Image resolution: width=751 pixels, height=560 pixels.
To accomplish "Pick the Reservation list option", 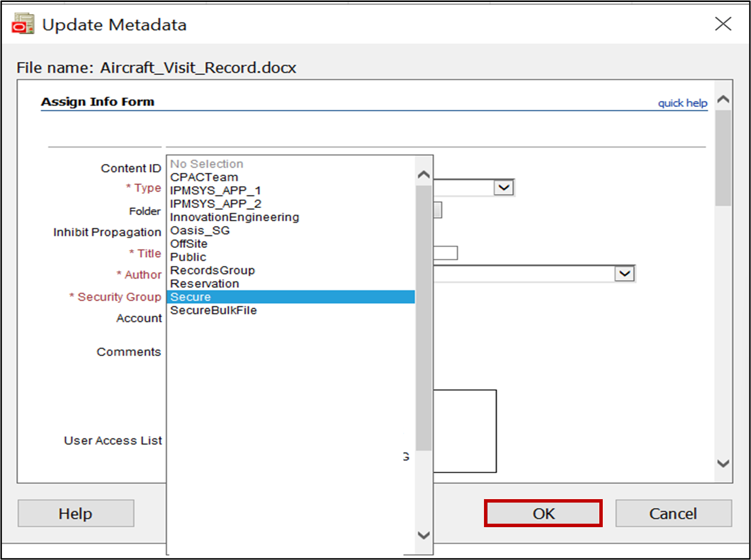I will [204, 284].
